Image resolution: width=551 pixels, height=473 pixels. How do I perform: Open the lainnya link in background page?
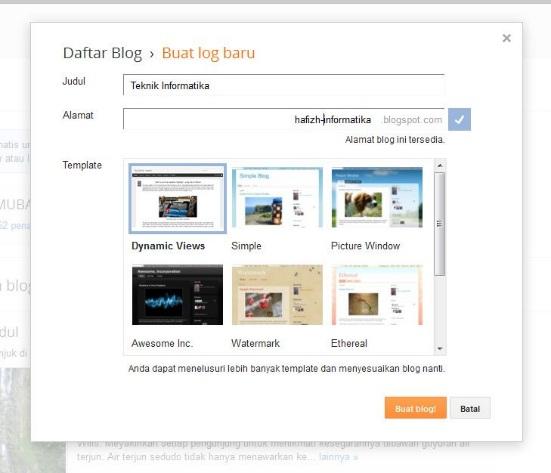tap(338, 457)
